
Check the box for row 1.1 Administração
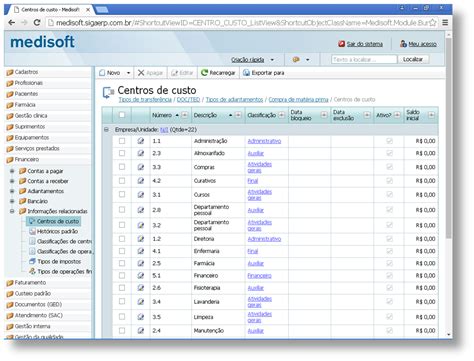point(122,141)
